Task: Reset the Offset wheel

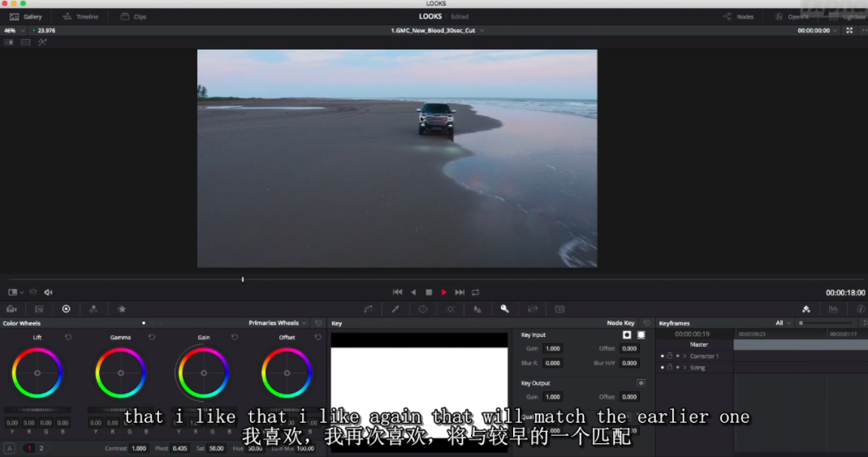Action: (x=317, y=337)
